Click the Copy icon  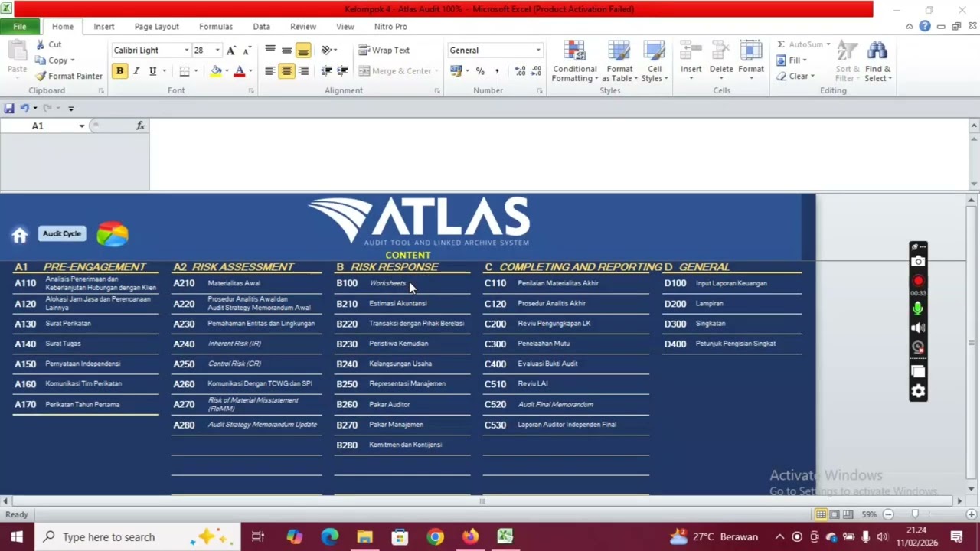coord(41,60)
